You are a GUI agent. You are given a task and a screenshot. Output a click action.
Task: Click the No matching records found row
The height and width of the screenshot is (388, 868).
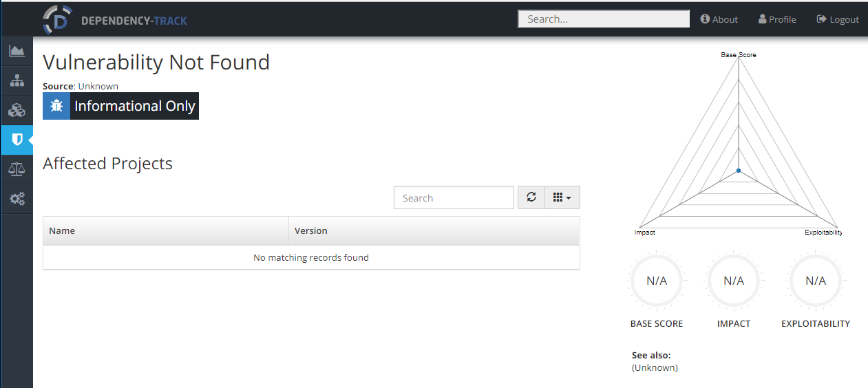tap(311, 257)
